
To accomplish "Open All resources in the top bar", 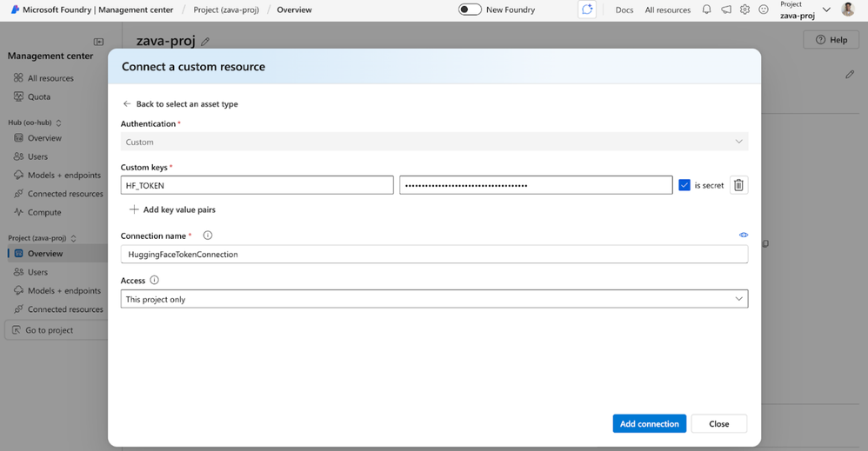I will pyautogui.click(x=668, y=10).
